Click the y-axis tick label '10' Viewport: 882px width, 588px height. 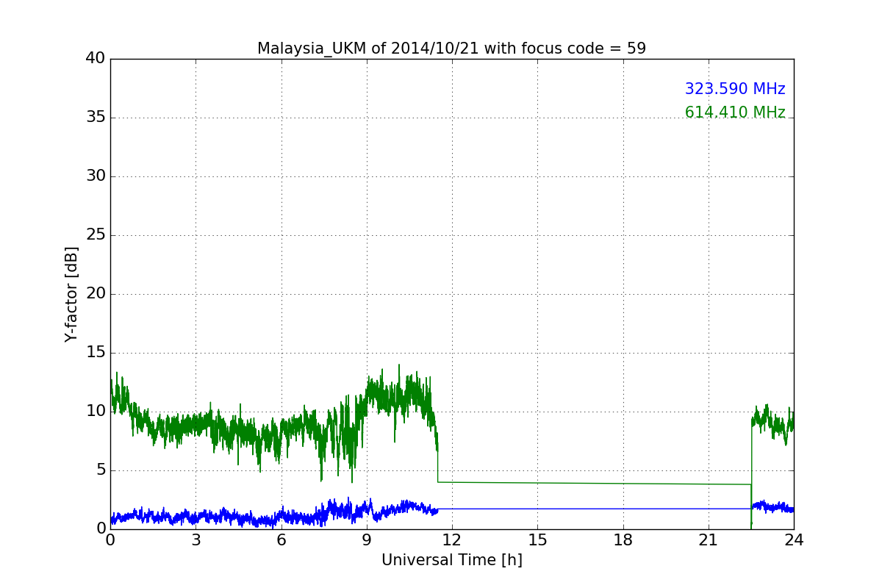(96, 412)
